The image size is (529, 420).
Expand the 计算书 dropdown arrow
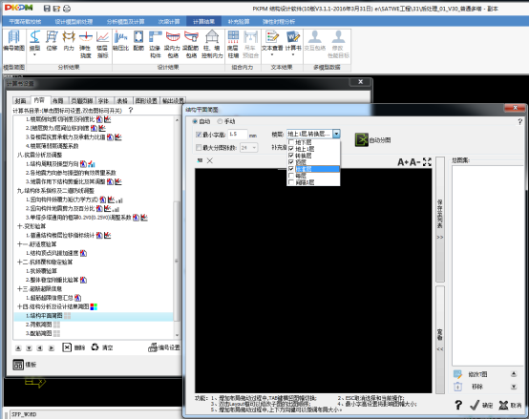coord(293,54)
